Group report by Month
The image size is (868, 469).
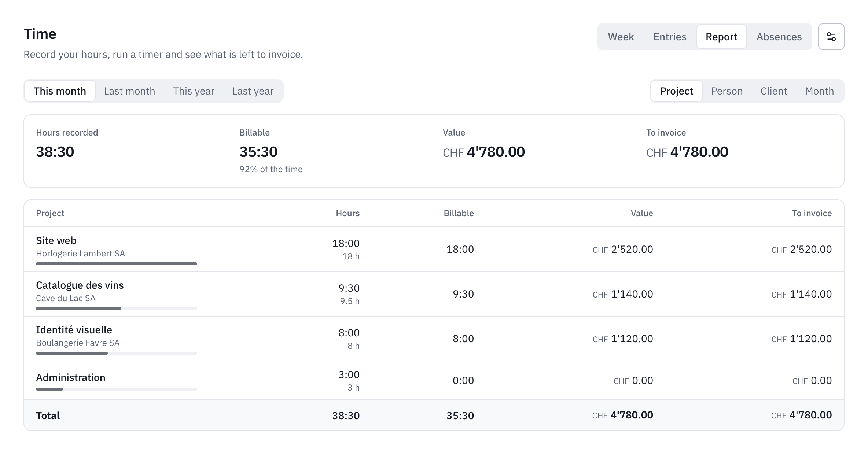819,91
